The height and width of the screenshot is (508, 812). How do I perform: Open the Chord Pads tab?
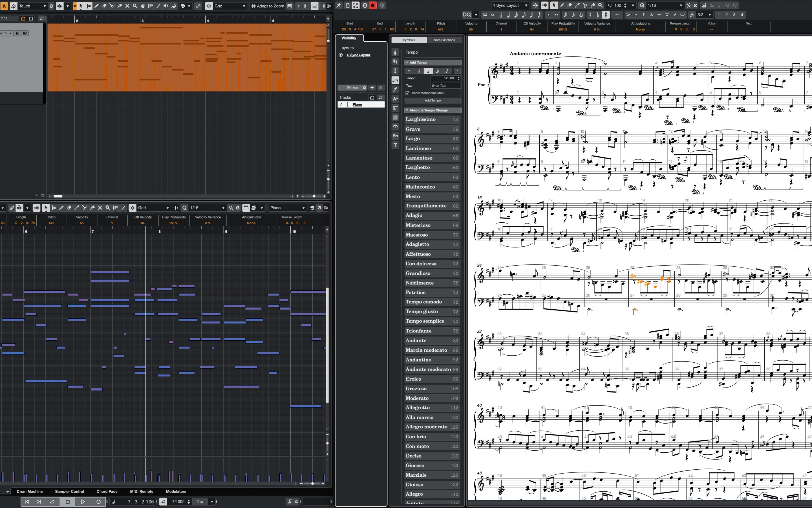tap(107, 491)
